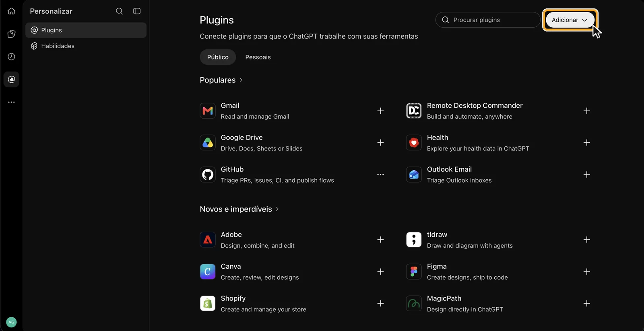Toggle the sidebar panel icon
This screenshot has height=331, width=644.
point(137,11)
